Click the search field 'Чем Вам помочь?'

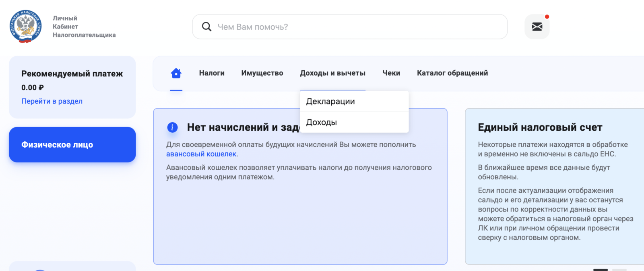pos(350,27)
